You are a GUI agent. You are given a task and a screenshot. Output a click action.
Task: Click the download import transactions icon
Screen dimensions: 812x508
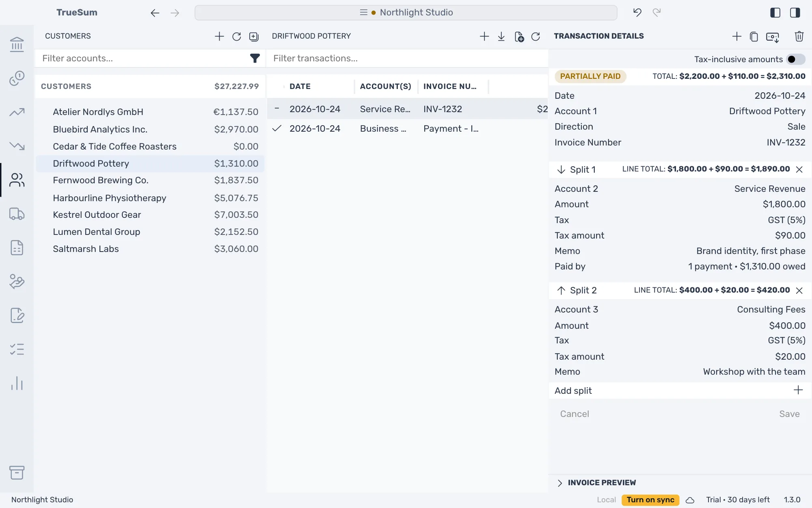click(501, 36)
